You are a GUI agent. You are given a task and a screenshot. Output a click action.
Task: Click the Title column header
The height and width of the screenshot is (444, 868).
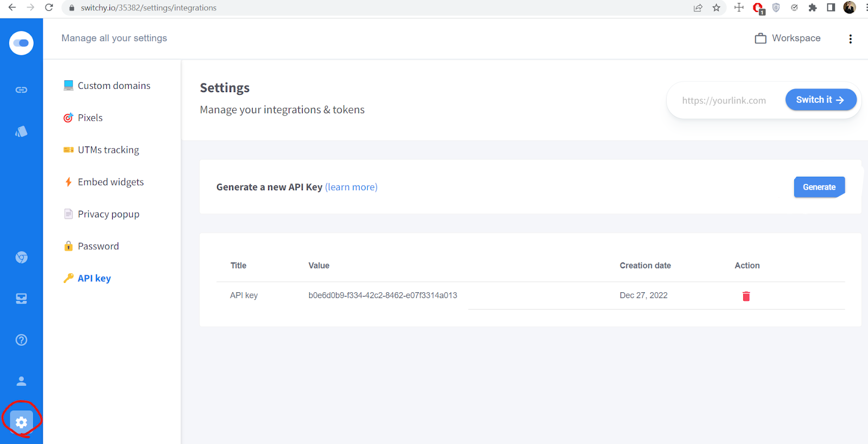tap(238, 266)
